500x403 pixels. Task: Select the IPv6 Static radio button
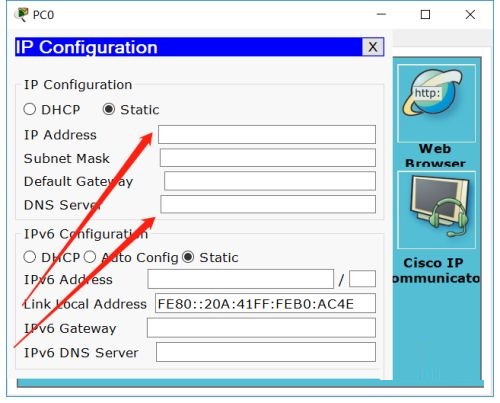188,257
